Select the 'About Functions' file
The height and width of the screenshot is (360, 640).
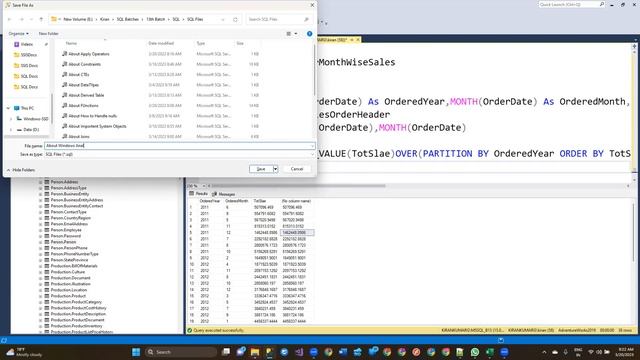click(83, 105)
